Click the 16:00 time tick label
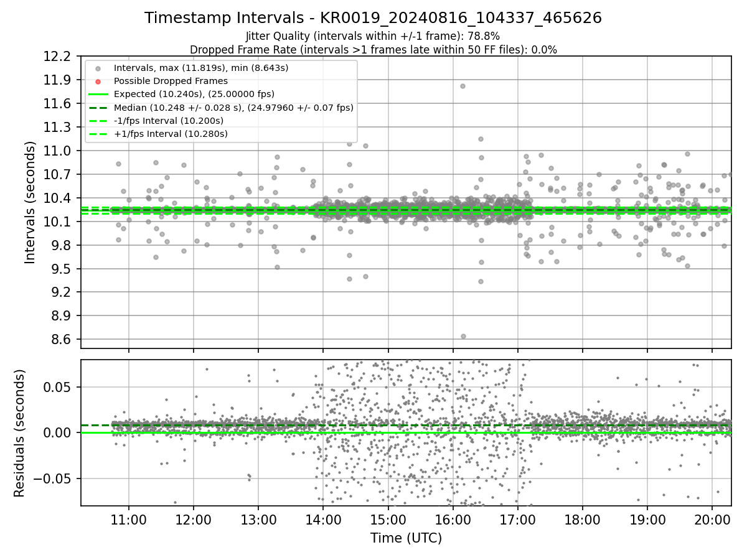 click(x=453, y=520)
